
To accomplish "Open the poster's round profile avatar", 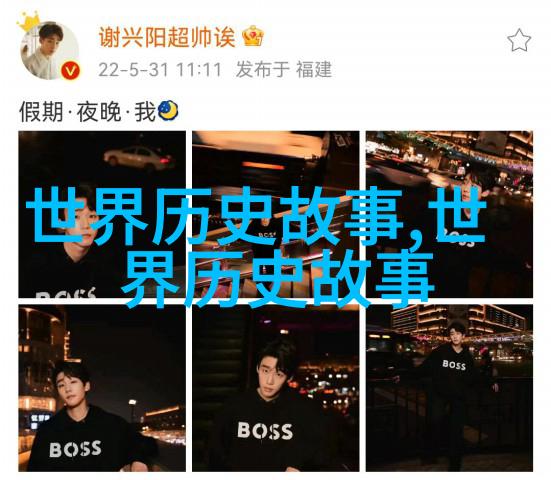I will tap(50, 50).
